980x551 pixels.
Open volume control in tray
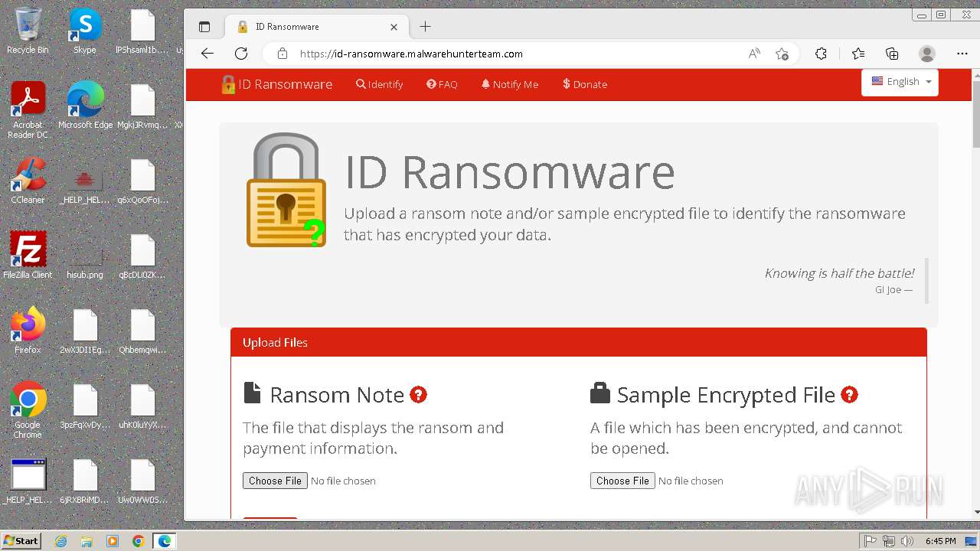[908, 541]
